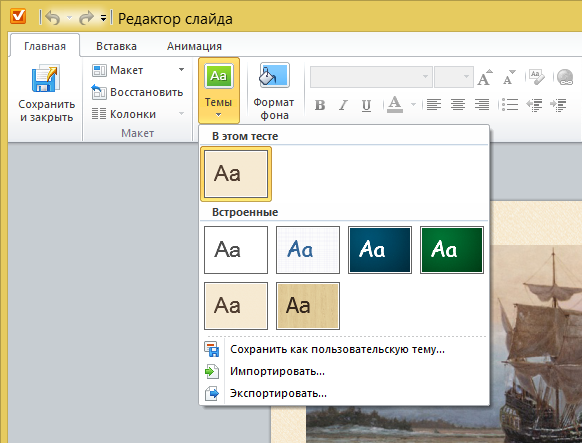
Task: Select Сохранить как пользовательскую тему...
Action: point(337,349)
